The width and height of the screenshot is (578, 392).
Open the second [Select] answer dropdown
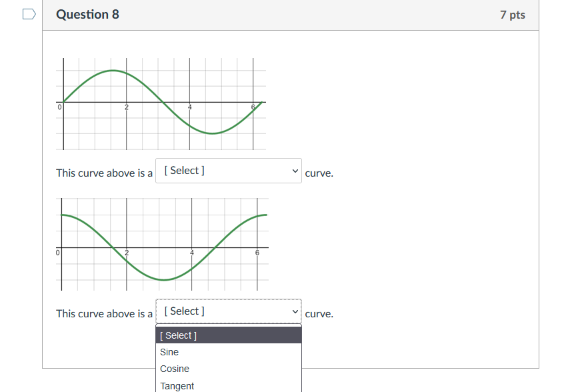pos(228,311)
